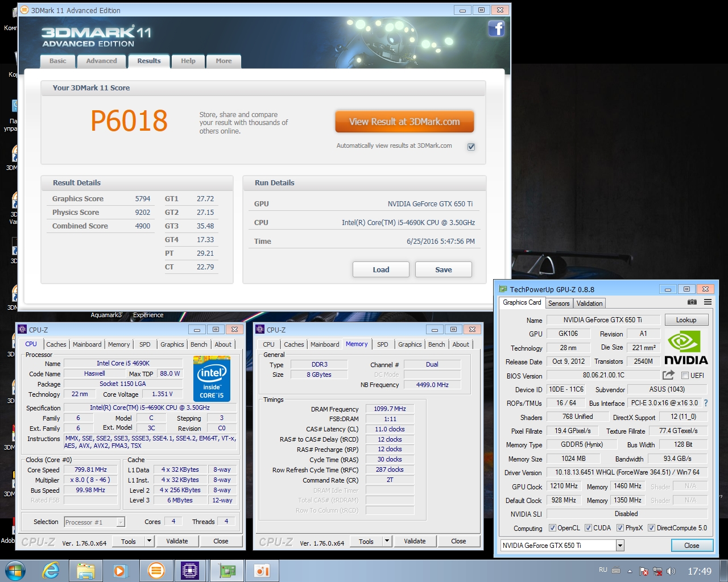Click the Physics Score value 9202
728x582 pixels.
coord(143,212)
